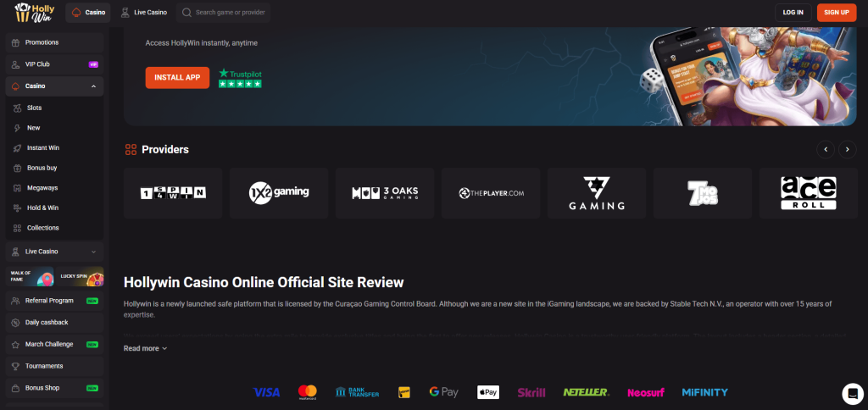Click the VISA payment logo

pyautogui.click(x=266, y=392)
